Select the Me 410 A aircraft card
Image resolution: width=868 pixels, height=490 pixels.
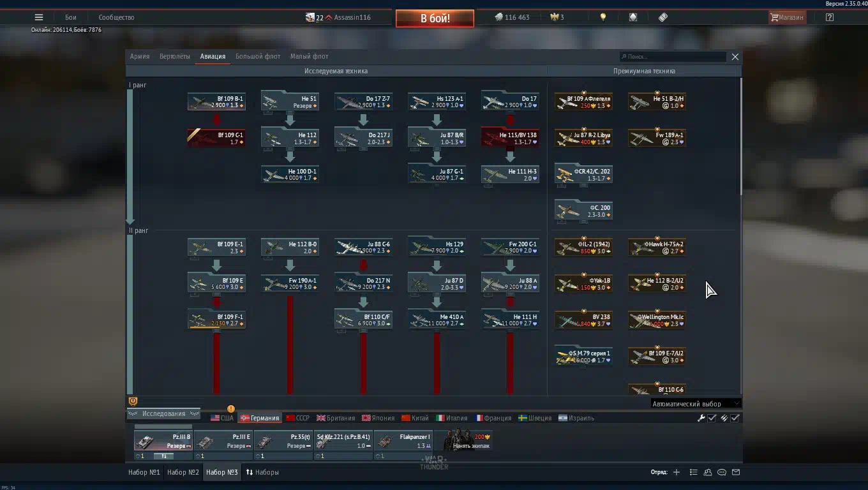coord(437,320)
